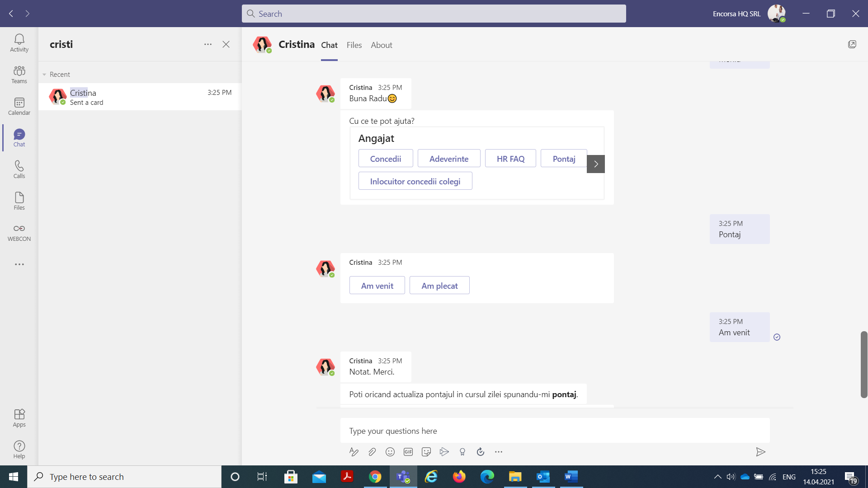Open Chrome from the taskbar

pos(375,477)
